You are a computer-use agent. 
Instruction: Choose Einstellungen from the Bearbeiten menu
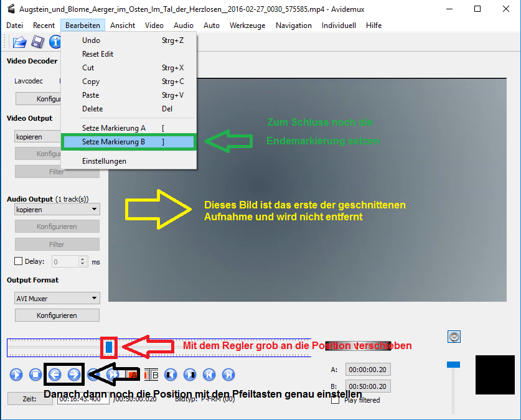(104, 161)
